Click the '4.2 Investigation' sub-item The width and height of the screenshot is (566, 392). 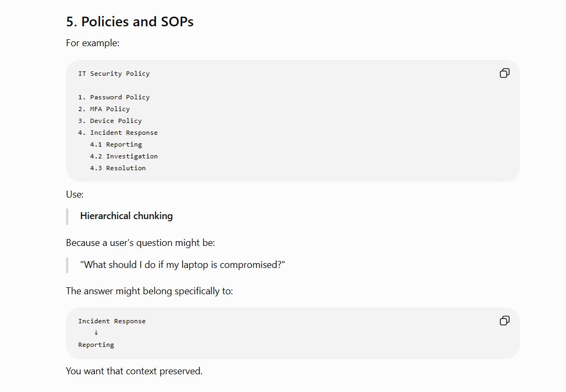(x=124, y=156)
